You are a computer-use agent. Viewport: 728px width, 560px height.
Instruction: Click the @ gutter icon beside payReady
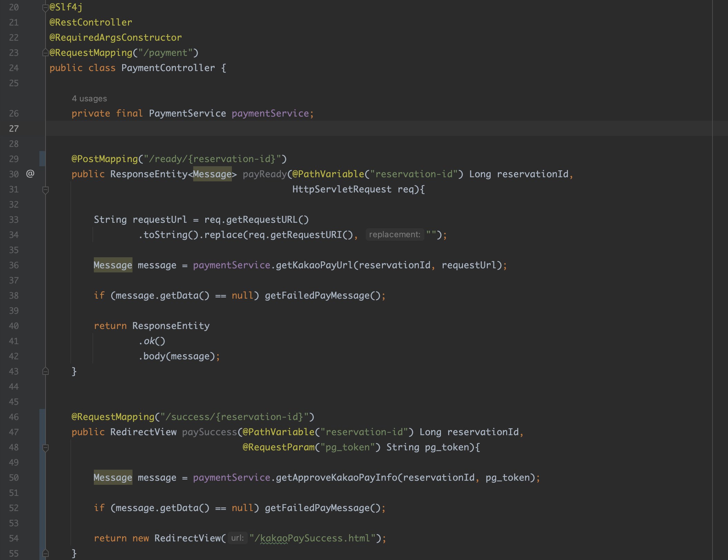coord(30,174)
